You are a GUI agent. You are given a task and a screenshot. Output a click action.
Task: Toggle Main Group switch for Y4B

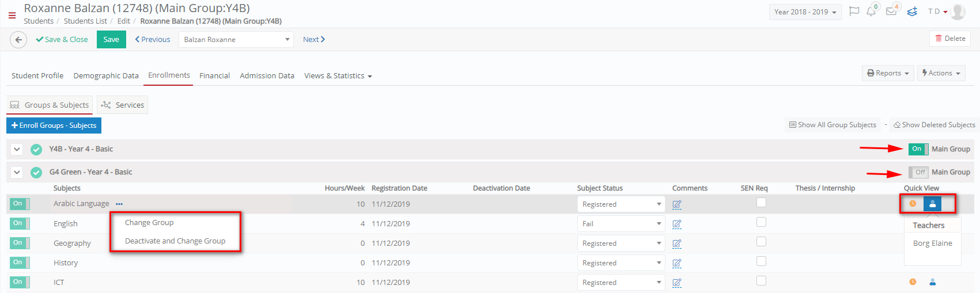pyautogui.click(x=918, y=149)
